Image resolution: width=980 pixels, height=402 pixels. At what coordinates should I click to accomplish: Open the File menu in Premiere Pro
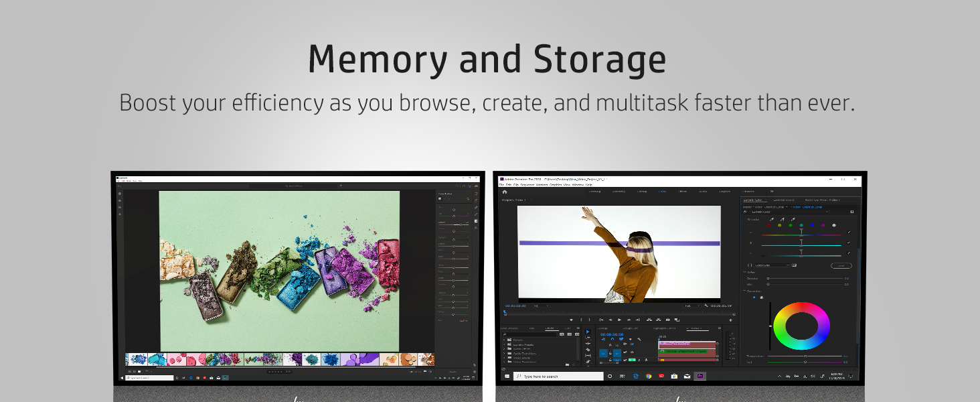click(x=501, y=185)
